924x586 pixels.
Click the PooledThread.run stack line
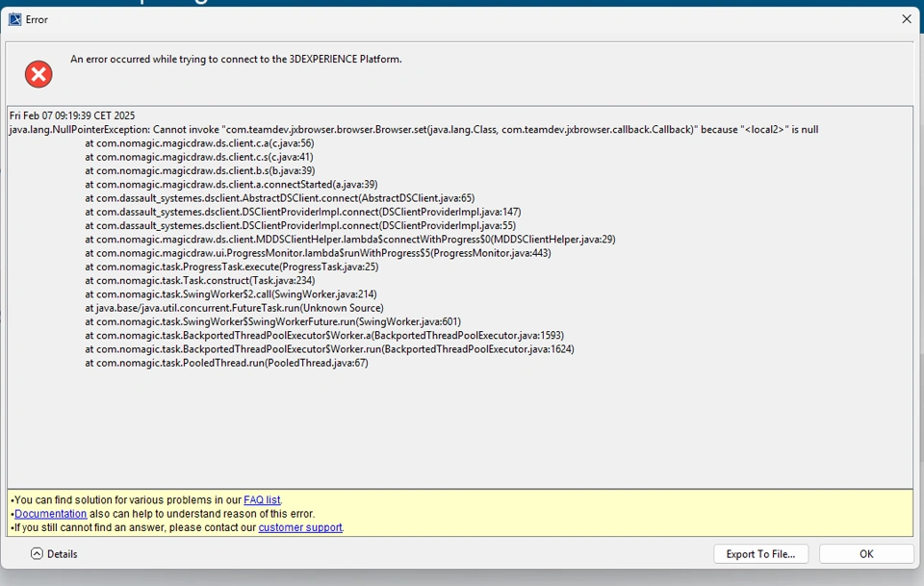coord(226,363)
